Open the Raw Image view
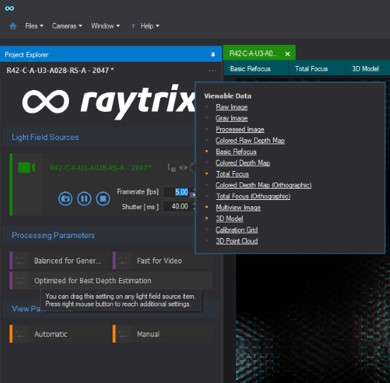The image size is (390, 383). tap(231, 107)
